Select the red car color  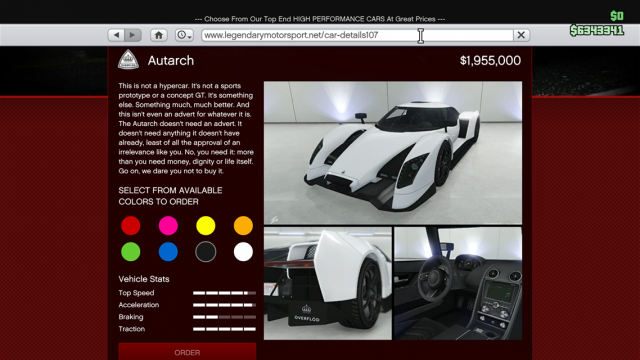click(x=131, y=226)
